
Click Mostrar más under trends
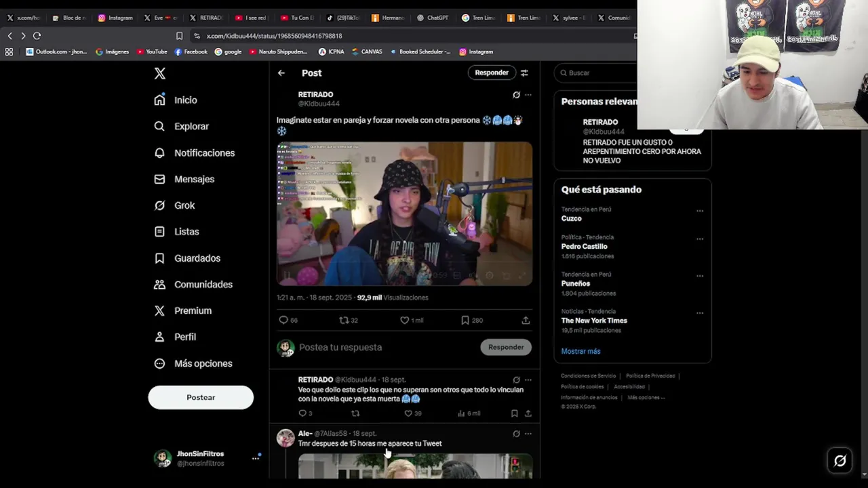(x=580, y=351)
